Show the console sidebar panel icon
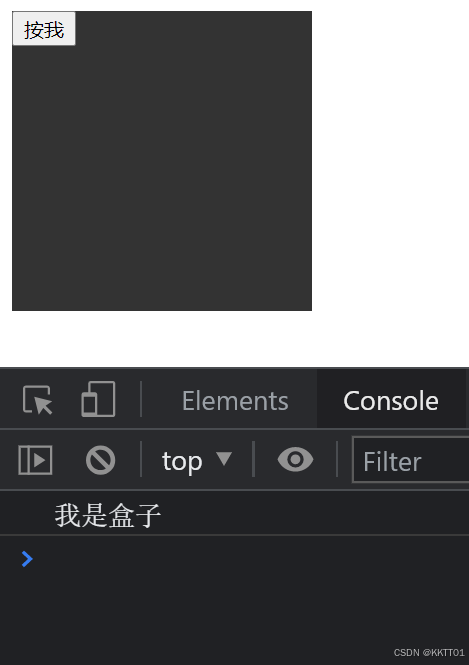 [35, 460]
